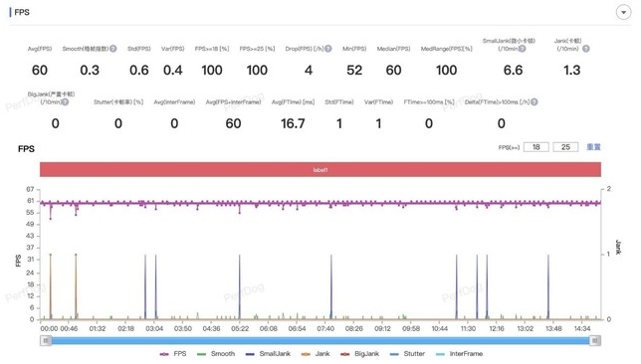Open help icon next to Smooth metric
Image resolution: width=641 pixels, height=364 pixels.
(x=113, y=49)
